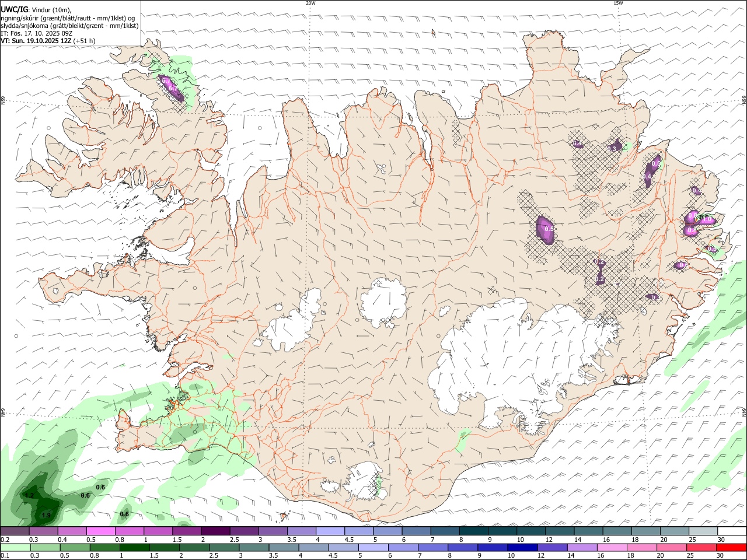
Task: Select the gray-green bottom-row swatch at 3
Action: pos(254,548)
